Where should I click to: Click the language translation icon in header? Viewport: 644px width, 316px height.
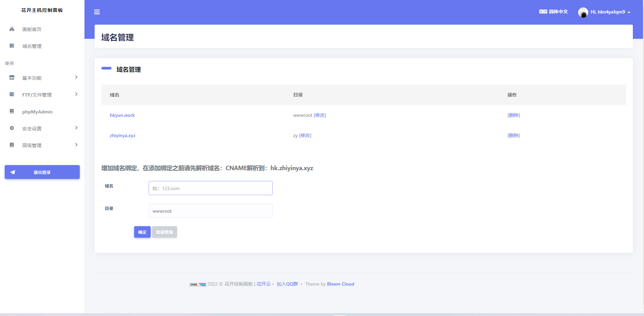(x=543, y=11)
